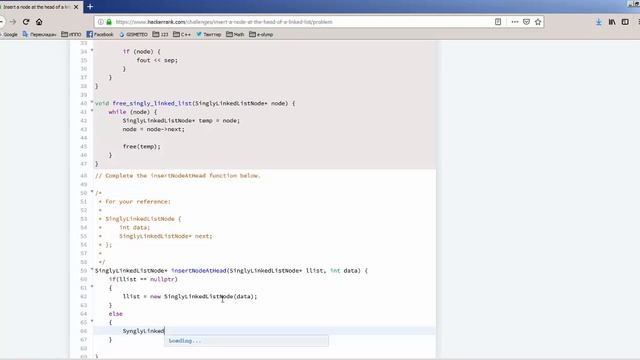This screenshot has width=640, height=360.
Task: Toggle Reader View icon in address bar
Action: click(x=498, y=22)
